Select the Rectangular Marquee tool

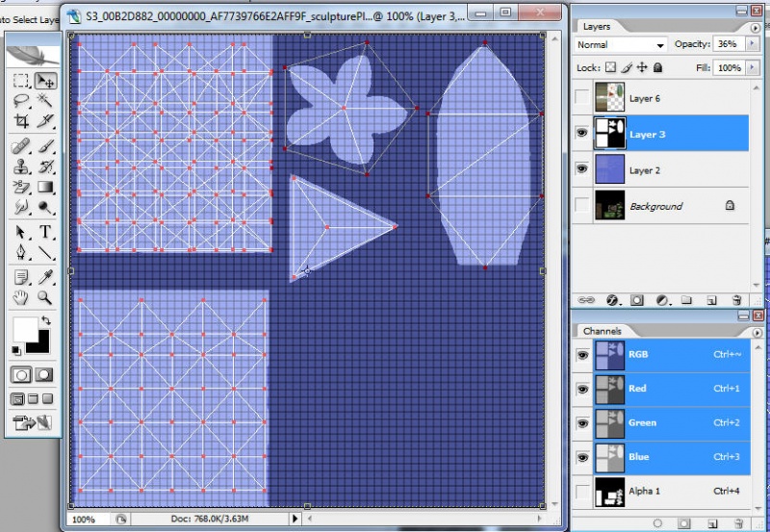tap(21, 81)
